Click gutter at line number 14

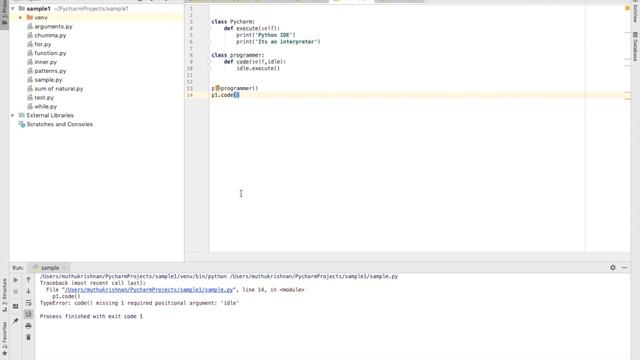point(190,95)
